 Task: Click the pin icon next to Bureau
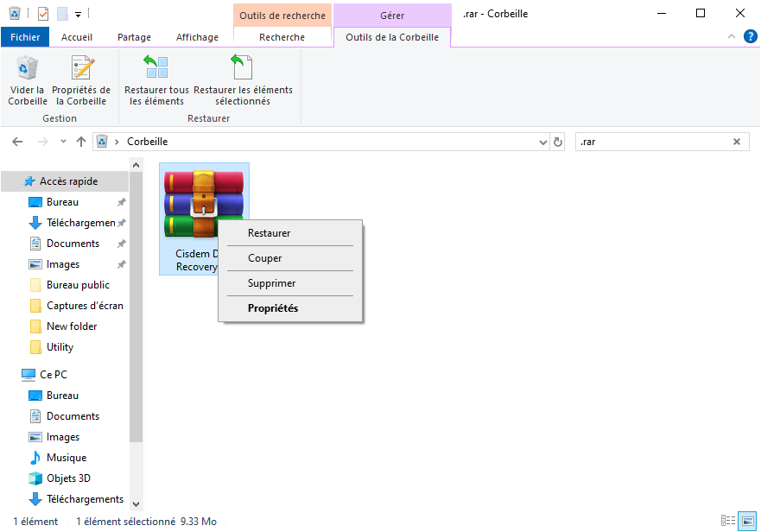point(121,202)
